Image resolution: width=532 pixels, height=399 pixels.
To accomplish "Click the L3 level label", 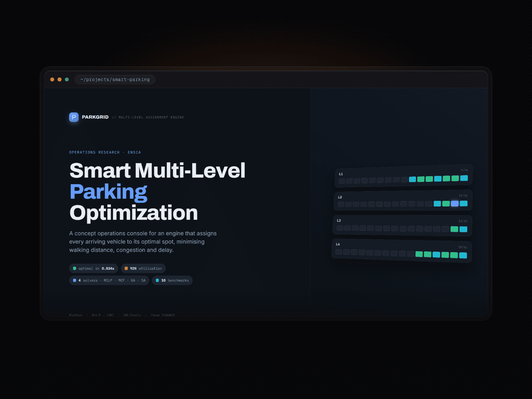I will click(x=339, y=220).
